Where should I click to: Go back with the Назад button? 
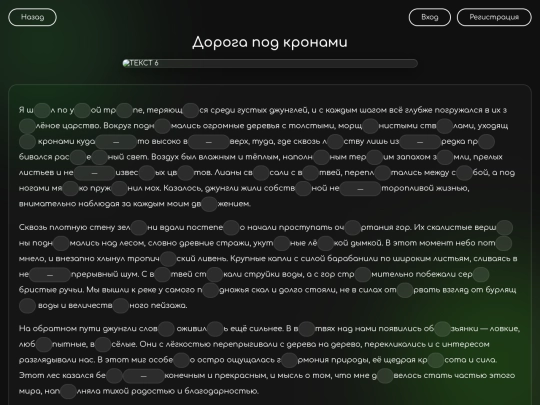pos(32,17)
